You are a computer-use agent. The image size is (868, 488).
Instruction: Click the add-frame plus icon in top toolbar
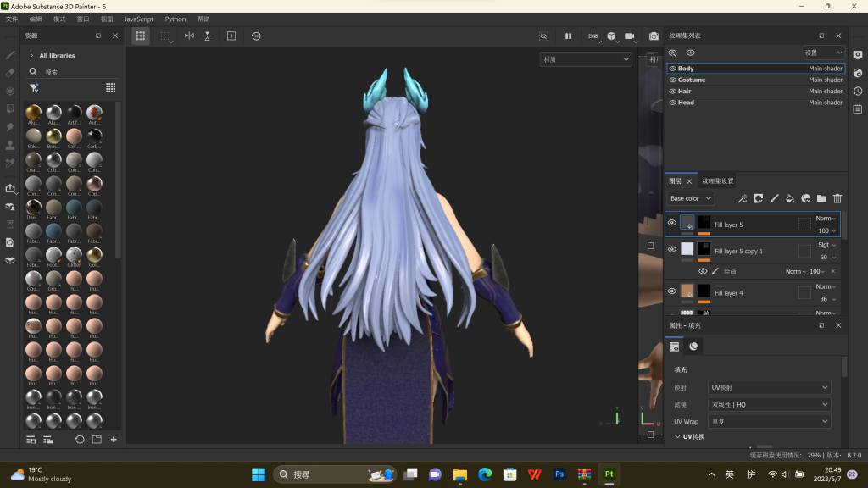(x=231, y=36)
